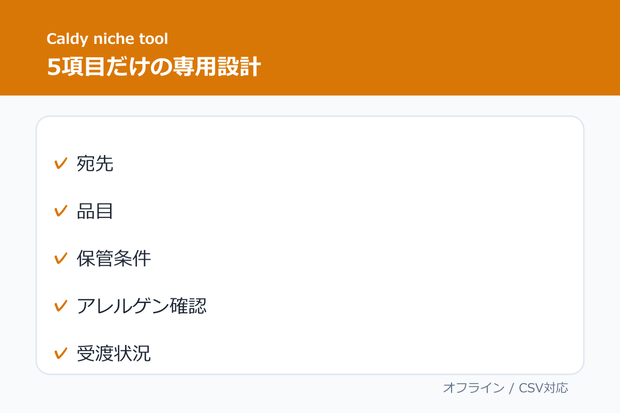The image size is (620, 413).
Task: Select the 品目 list item text
Action: (95, 211)
